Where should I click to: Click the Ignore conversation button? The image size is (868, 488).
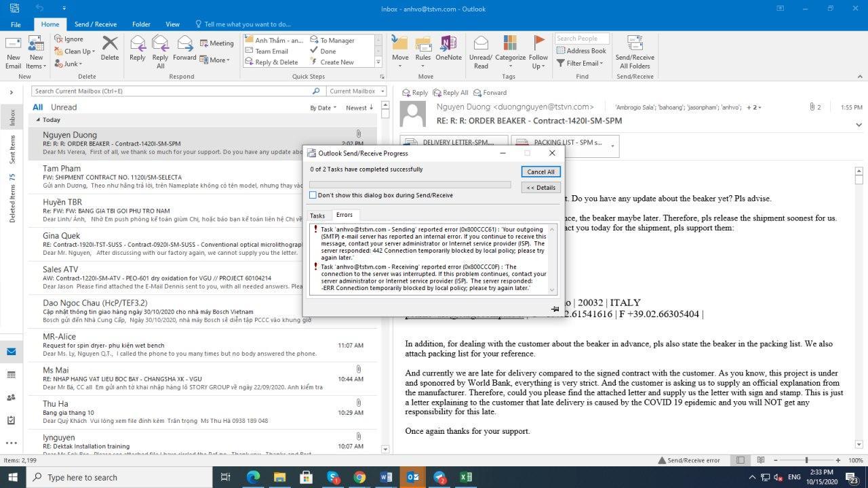[x=68, y=39]
